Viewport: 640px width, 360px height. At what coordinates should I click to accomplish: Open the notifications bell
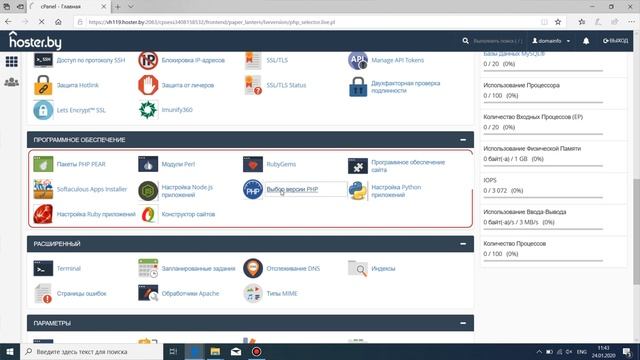pos(586,41)
